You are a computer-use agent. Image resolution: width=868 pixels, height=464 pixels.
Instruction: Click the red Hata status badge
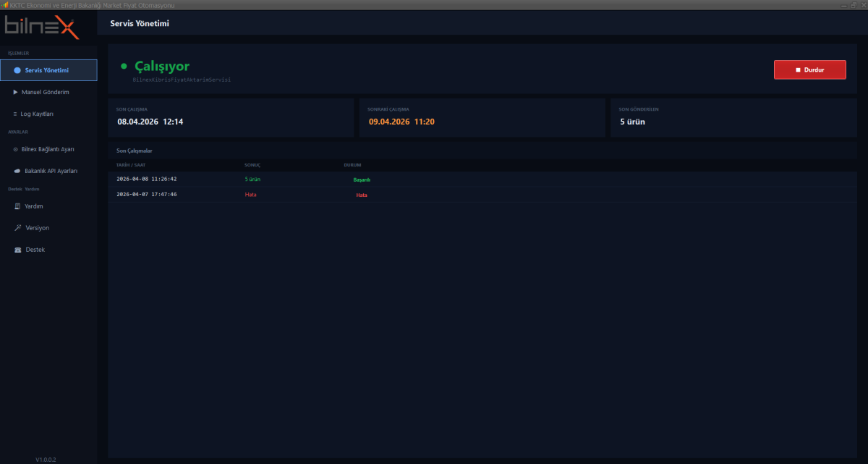362,195
